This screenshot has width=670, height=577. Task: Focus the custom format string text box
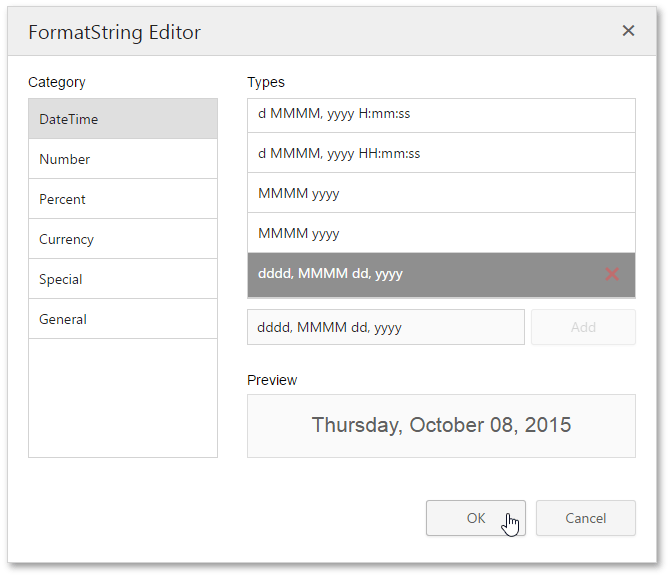[385, 327]
